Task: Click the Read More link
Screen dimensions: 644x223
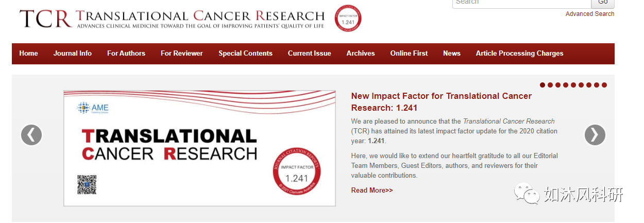Action: 372,190
